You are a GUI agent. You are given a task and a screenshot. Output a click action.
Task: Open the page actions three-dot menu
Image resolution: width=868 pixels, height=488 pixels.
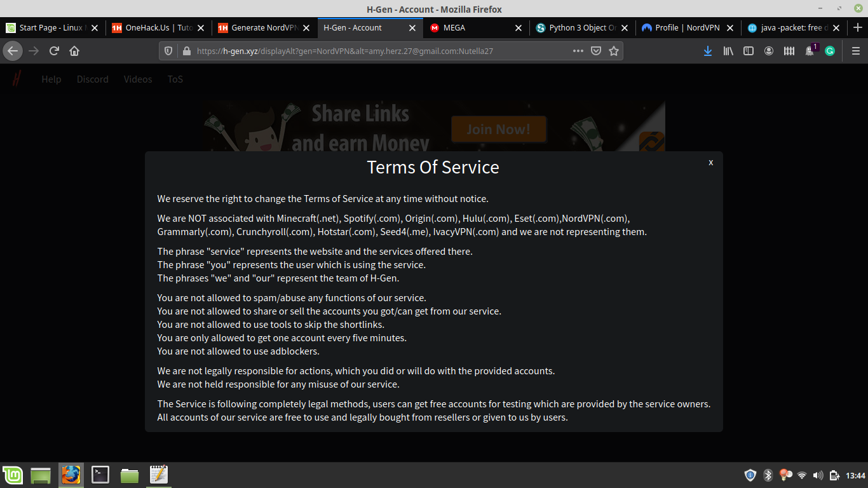click(x=578, y=51)
